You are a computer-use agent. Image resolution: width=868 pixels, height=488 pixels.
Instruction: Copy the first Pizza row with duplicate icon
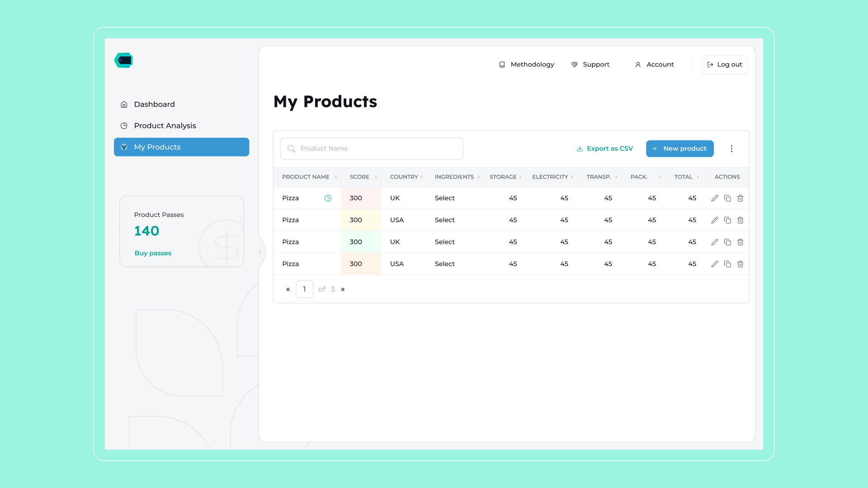coord(727,198)
